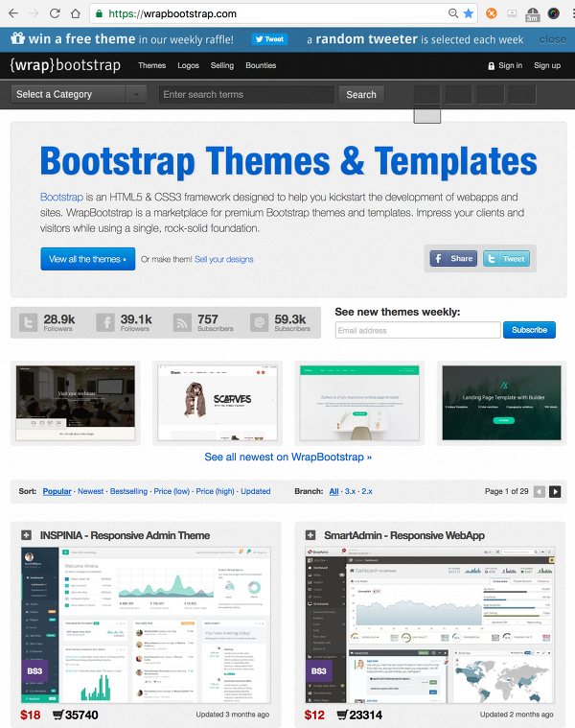Screen dimensions: 575x728
Task: Close the raffle banner
Action: pos(552,40)
